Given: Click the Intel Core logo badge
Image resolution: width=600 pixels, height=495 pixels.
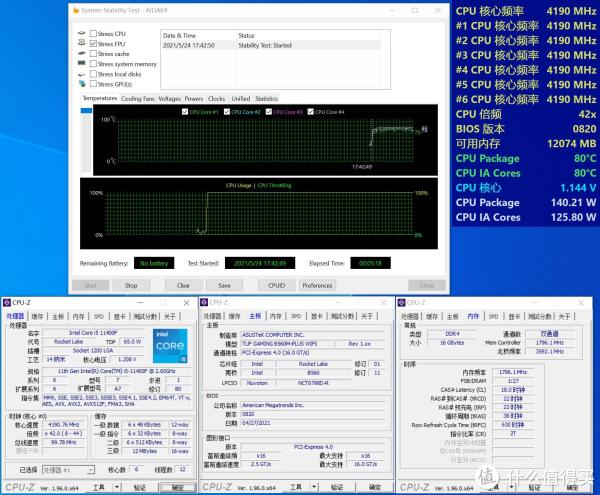Looking at the screenshot, I should point(170,345).
